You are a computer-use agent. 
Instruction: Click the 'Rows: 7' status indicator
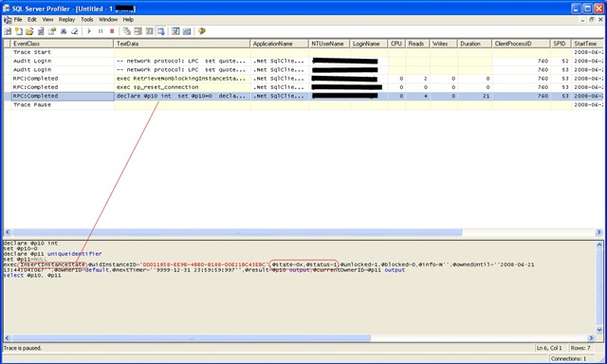pos(580,348)
